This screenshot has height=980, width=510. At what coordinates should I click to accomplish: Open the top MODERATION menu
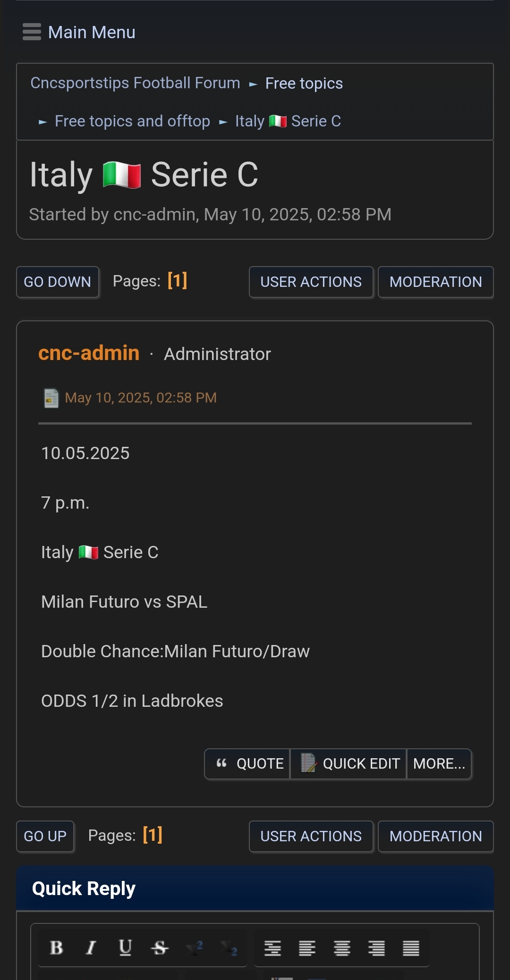coord(435,282)
